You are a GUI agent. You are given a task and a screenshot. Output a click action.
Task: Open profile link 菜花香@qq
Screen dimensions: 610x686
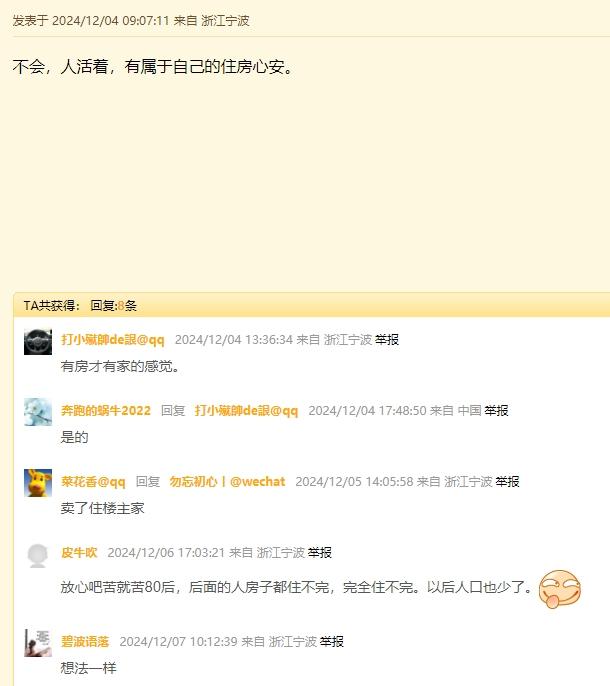pyautogui.click(x=93, y=482)
